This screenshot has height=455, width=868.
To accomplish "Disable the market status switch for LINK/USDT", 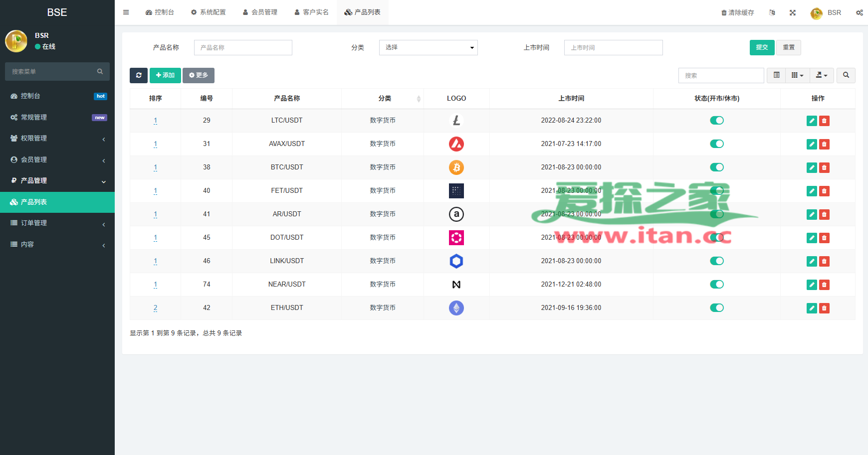I will [x=717, y=261].
